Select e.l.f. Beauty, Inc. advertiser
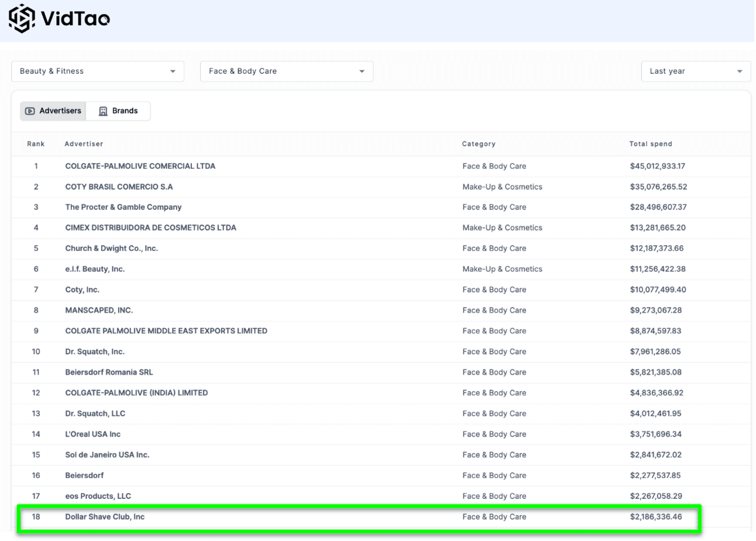 pos(95,270)
